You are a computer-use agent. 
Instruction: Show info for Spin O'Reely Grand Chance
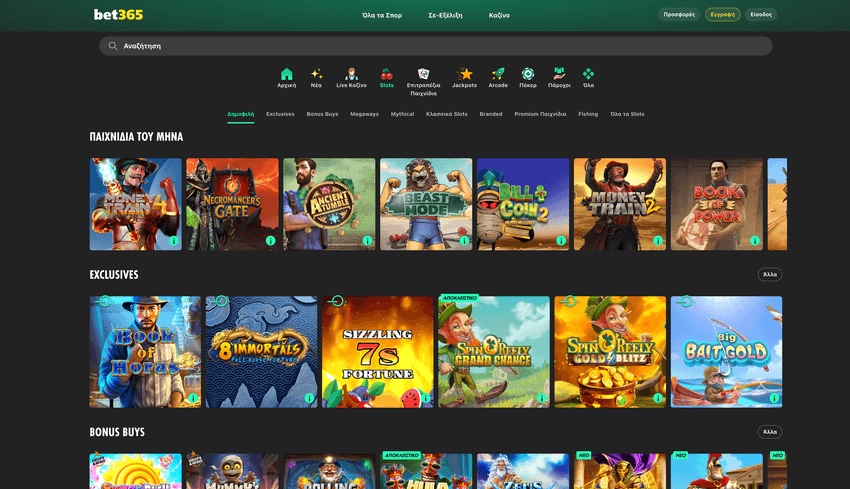coord(542,398)
